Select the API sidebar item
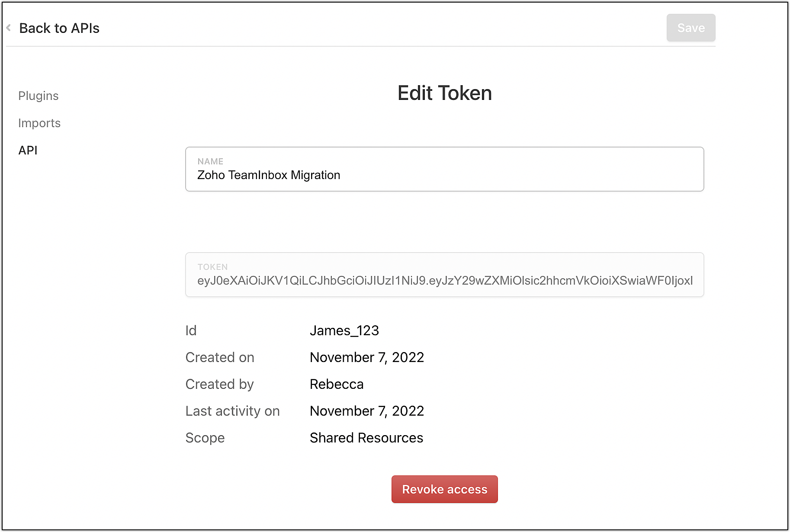 tap(28, 151)
